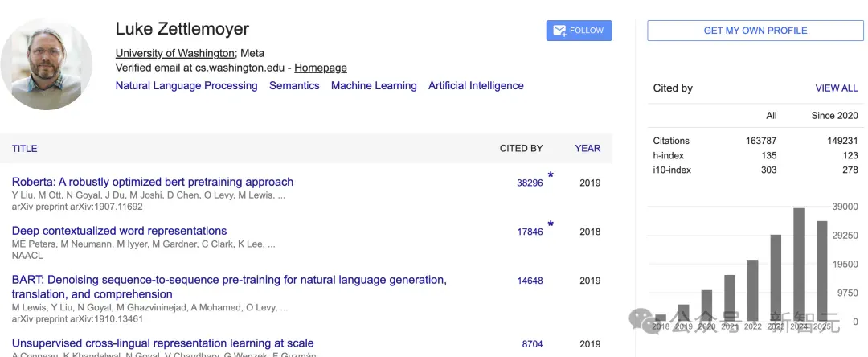868x357 pixels.
Task: Sort publications by TITLE column
Action: [24, 148]
